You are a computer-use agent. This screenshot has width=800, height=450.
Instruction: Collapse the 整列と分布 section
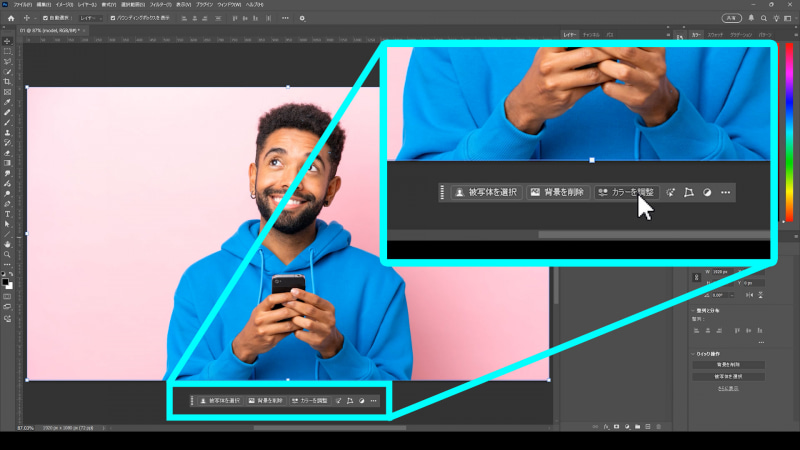click(693, 310)
